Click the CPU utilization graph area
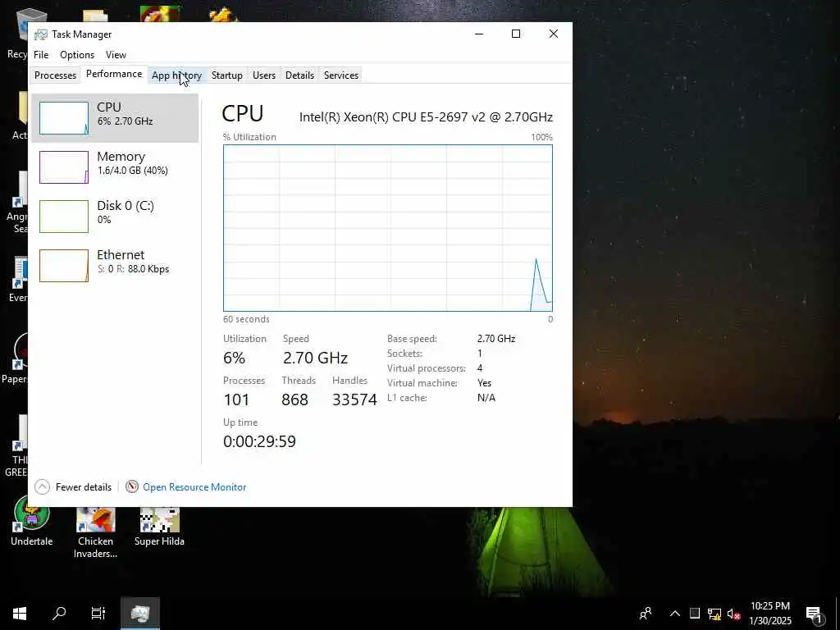 pyautogui.click(x=387, y=228)
